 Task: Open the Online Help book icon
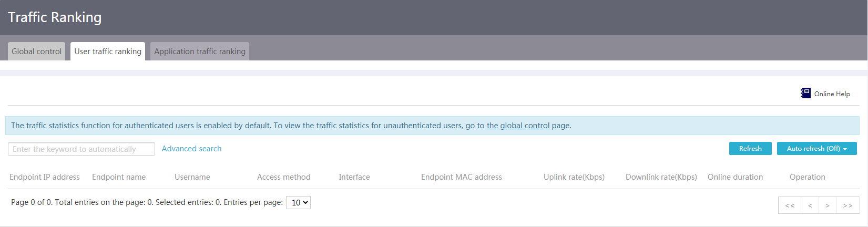tap(805, 93)
